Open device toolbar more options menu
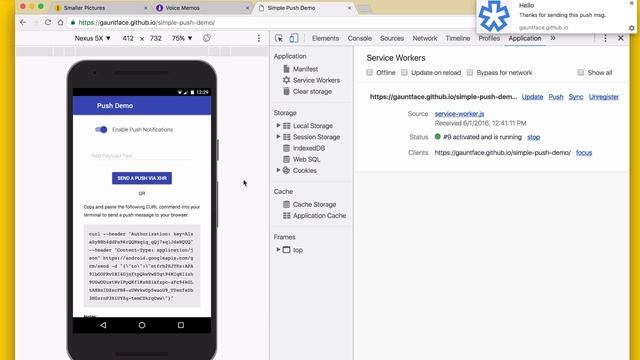Viewport: 640px width, 360px height. (259, 38)
